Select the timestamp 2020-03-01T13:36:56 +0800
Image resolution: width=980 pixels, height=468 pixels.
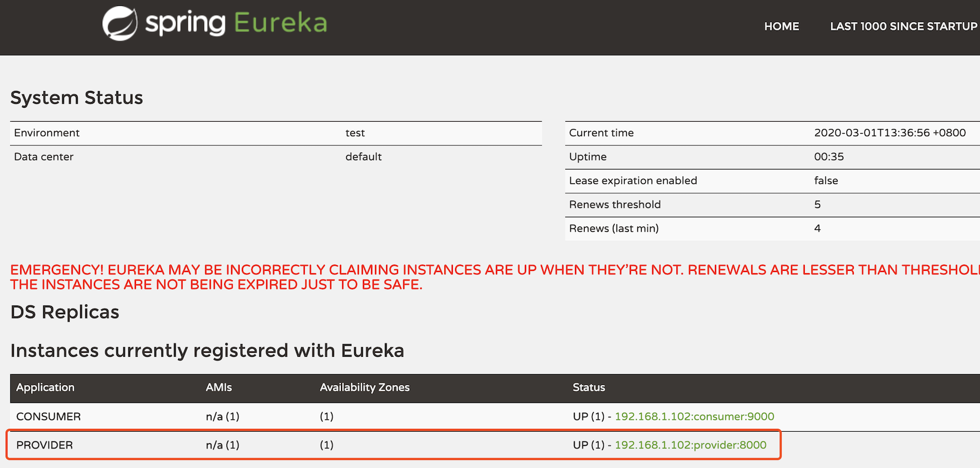(x=890, y=133)
